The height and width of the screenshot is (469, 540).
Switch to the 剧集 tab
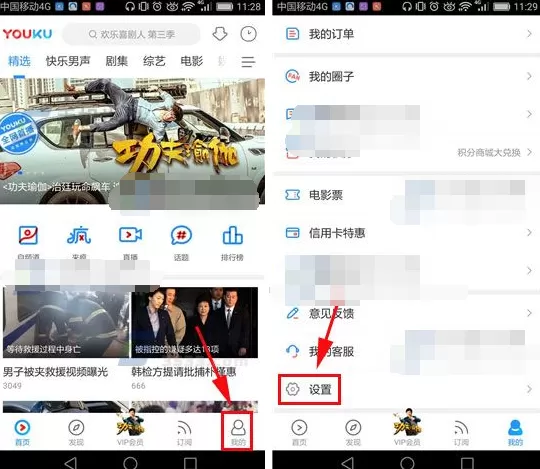tap(117, 61)
